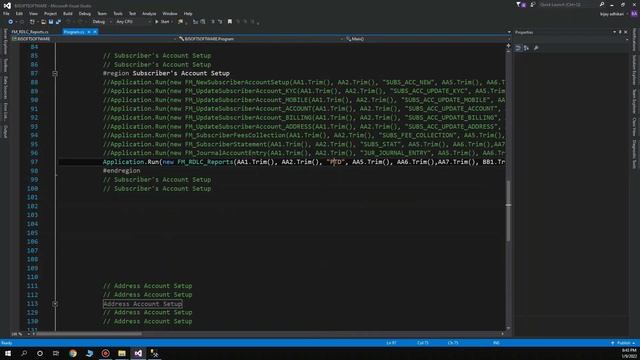Pin the Program.cs tab
The image size is (640, 360).
click(89, 32)
